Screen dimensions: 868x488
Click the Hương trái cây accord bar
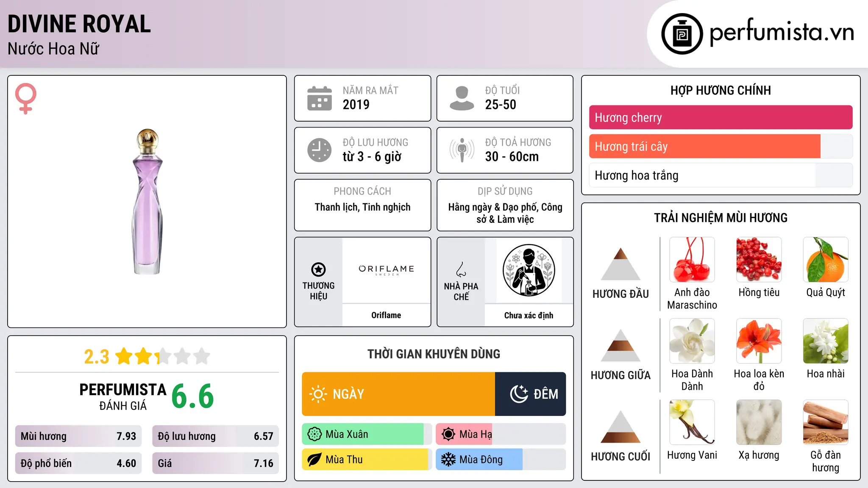tap(721, 146)
